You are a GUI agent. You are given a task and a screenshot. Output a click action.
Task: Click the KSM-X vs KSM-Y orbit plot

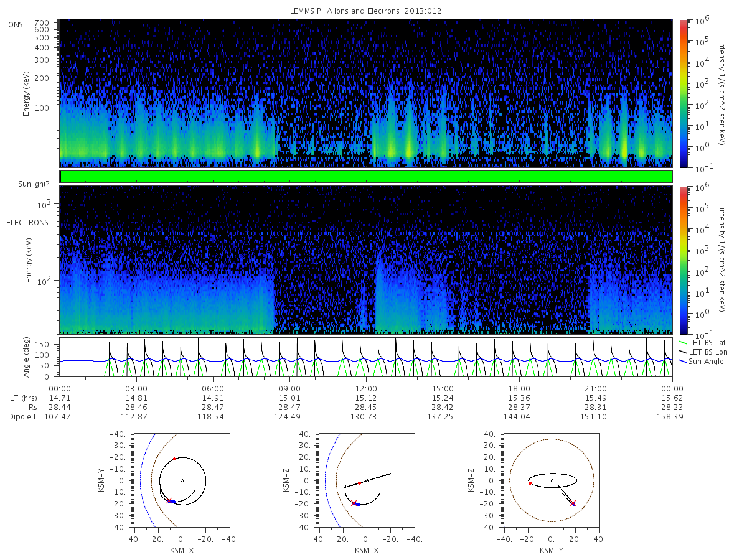click(x=181, y=480)
